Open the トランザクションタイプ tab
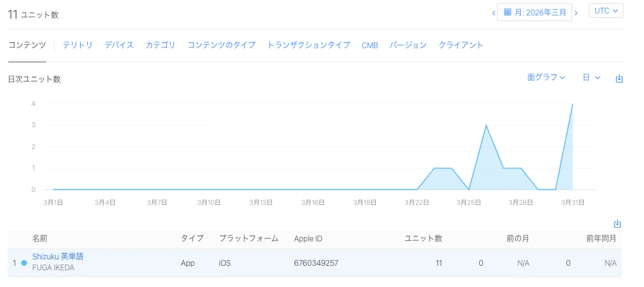The image size is (644, 287). point(309,45)
